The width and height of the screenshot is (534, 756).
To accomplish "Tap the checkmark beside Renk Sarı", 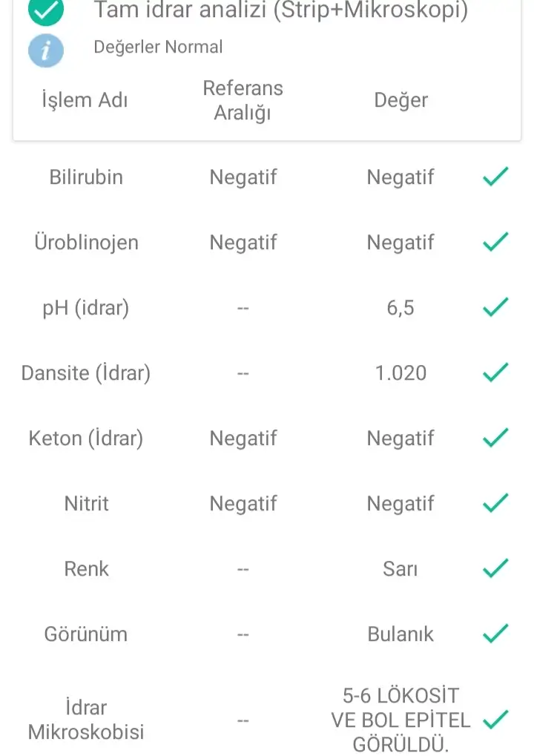I will tap(495, 568).
